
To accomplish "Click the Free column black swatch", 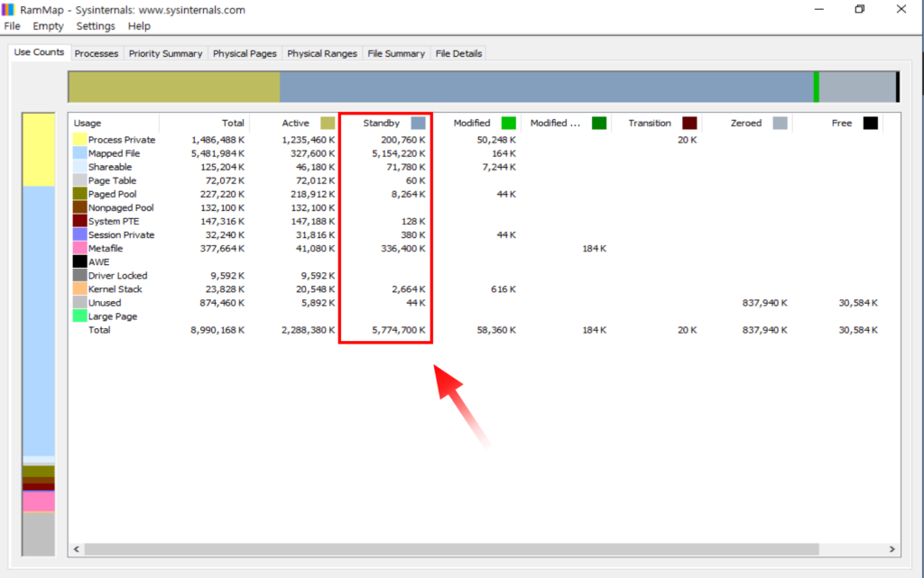I will [870, 124].
